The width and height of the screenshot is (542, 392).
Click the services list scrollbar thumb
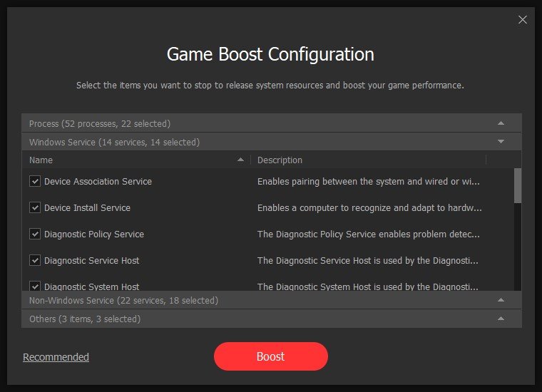518,185
